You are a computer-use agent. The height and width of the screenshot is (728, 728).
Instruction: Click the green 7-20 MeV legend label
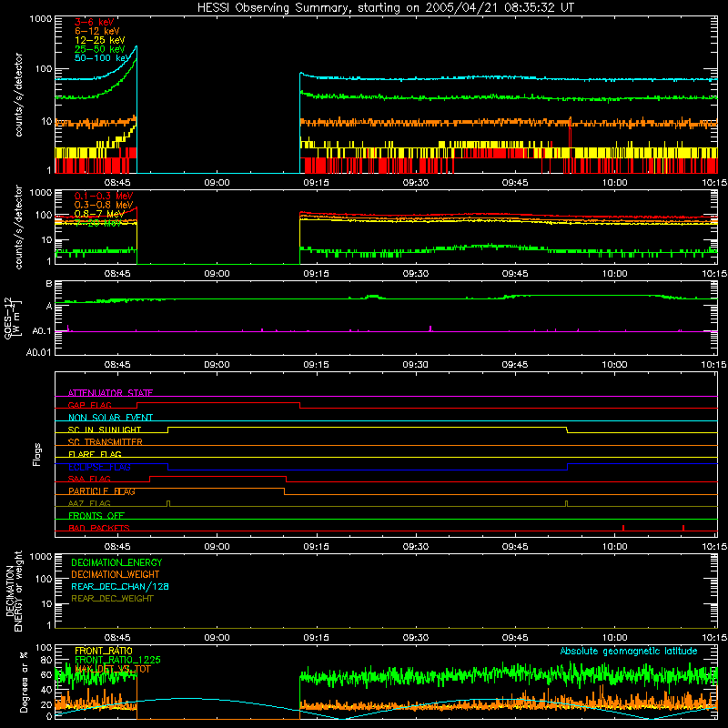98,223
